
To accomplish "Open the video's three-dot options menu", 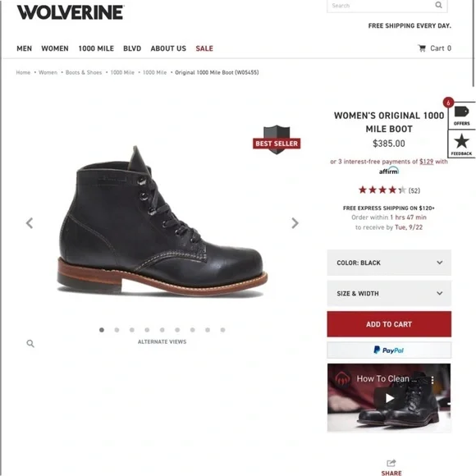I will click(433, 379).
